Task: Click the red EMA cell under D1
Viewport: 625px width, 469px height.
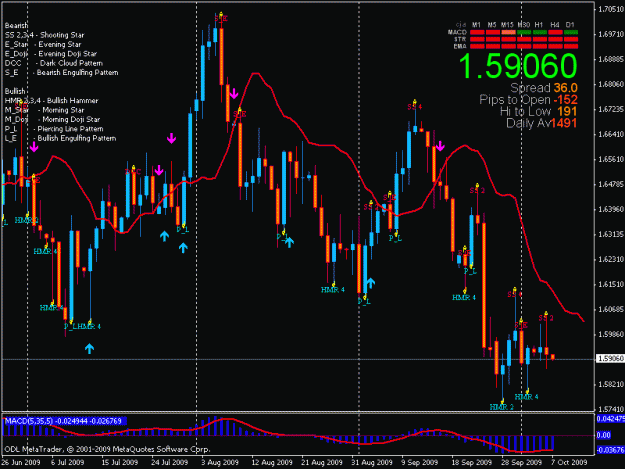Action: [571, 46]
